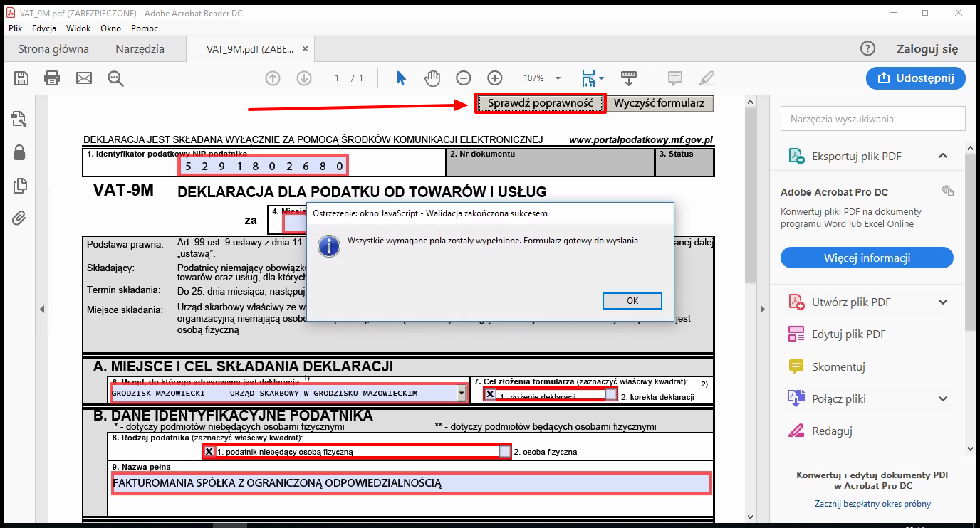Open attachments paperclip panel icon

pyautogui.click(x=19, y=218)
